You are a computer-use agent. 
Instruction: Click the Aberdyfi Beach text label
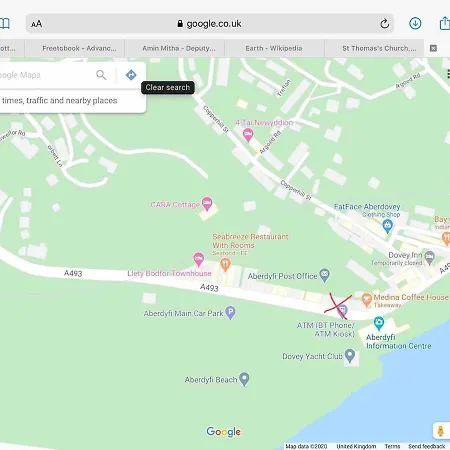tap(211, 380)
